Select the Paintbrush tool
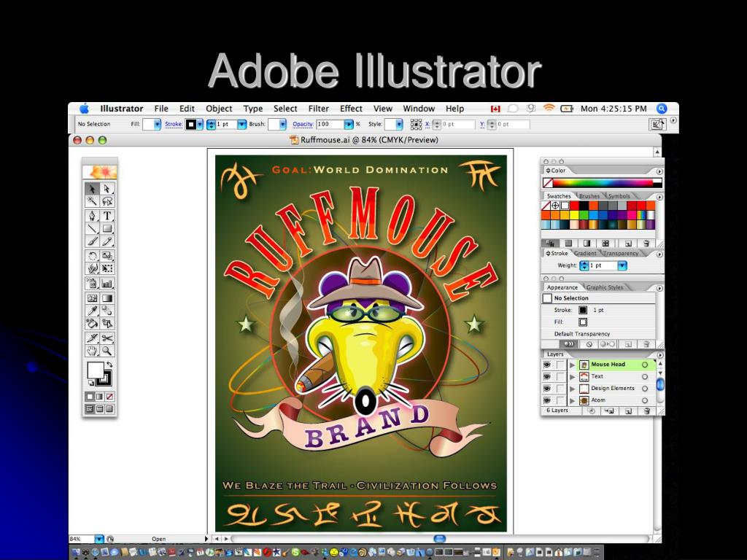This screenshot has height=560, width=747. tap(93, 242)
